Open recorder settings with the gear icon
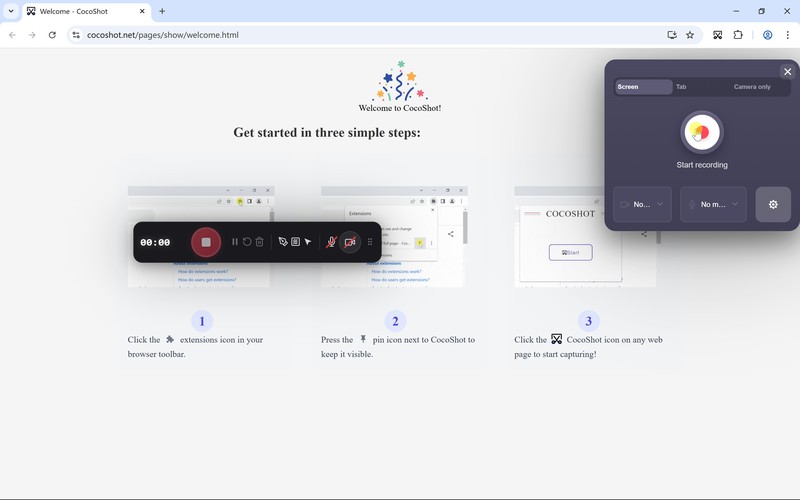The image size is (800, 500). (773, 204)
